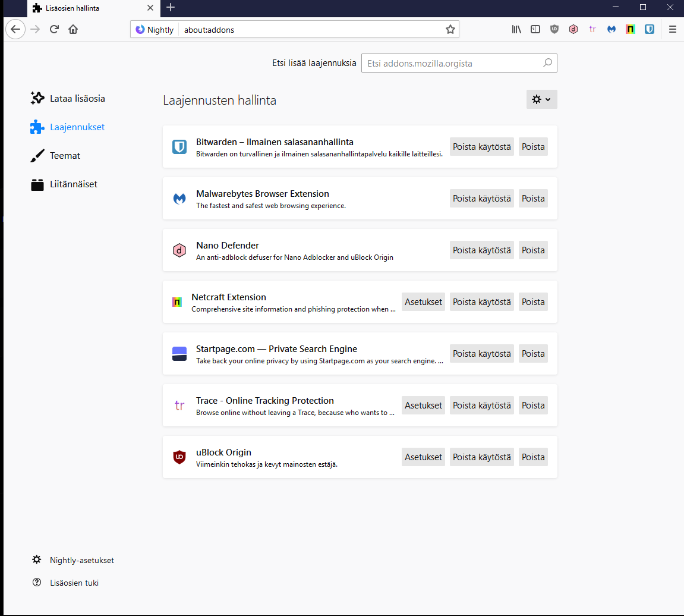Disable Nano Defender extension

point(481,250)
